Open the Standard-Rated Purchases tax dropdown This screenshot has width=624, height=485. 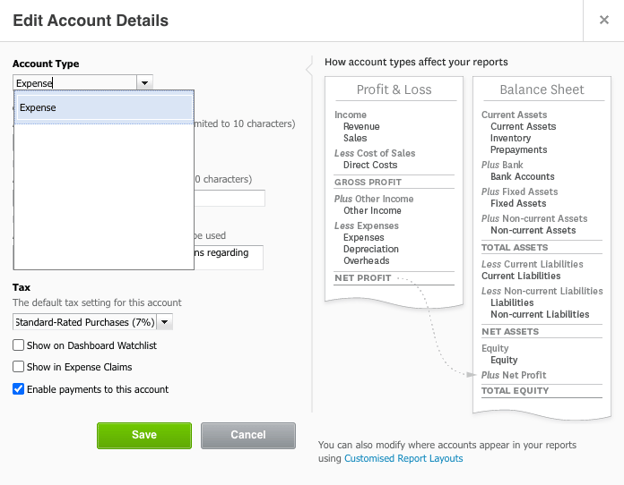[165, 322]
